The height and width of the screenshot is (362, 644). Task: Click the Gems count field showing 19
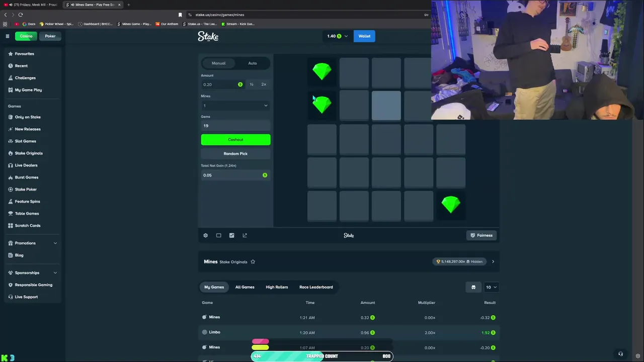(235, 126)
